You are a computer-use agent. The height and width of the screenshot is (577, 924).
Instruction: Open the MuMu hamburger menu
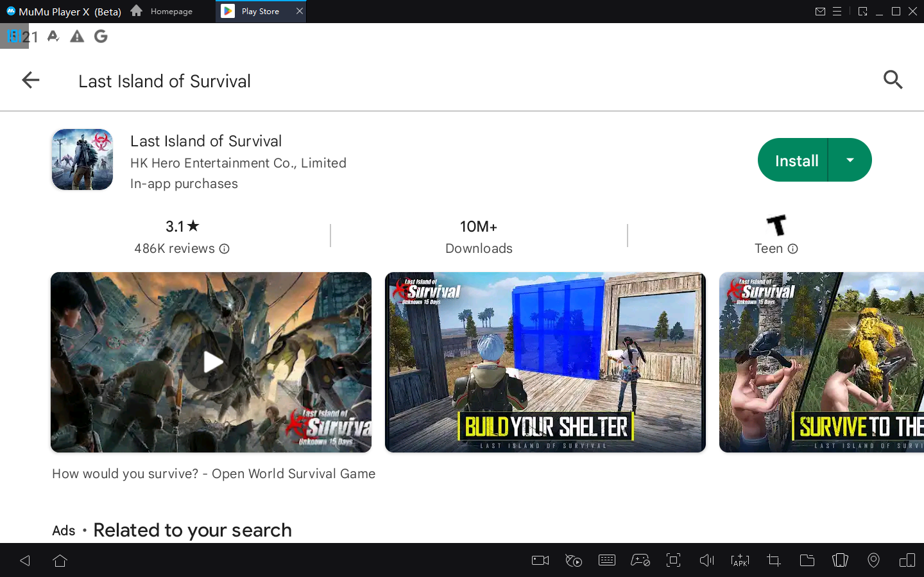(x=837, y=12)
